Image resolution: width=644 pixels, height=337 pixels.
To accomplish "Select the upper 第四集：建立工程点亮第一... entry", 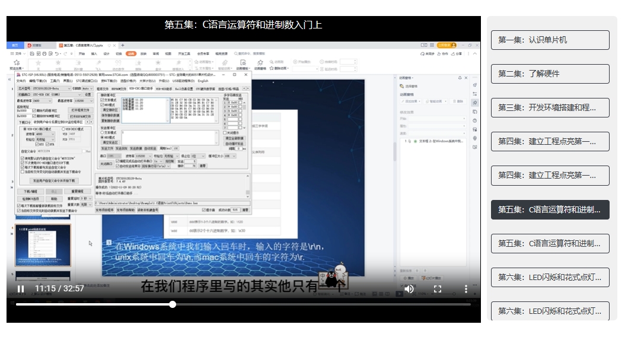I will pos(550,141).
